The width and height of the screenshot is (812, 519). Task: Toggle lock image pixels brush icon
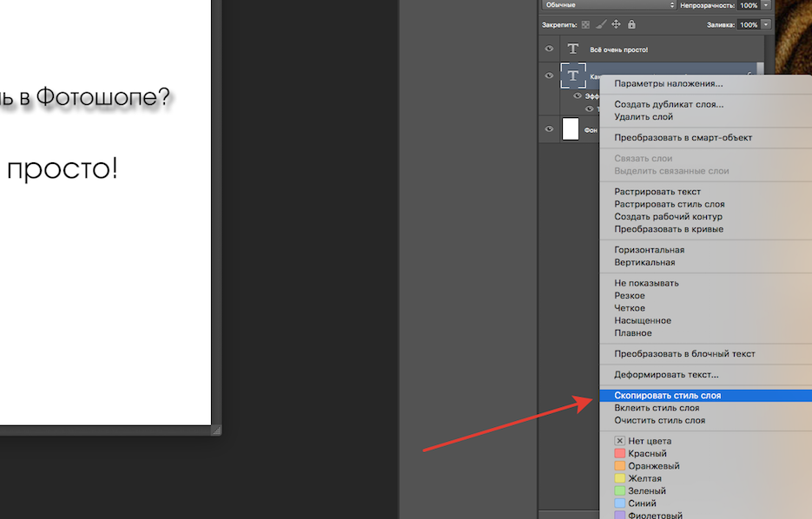[601, 24]
